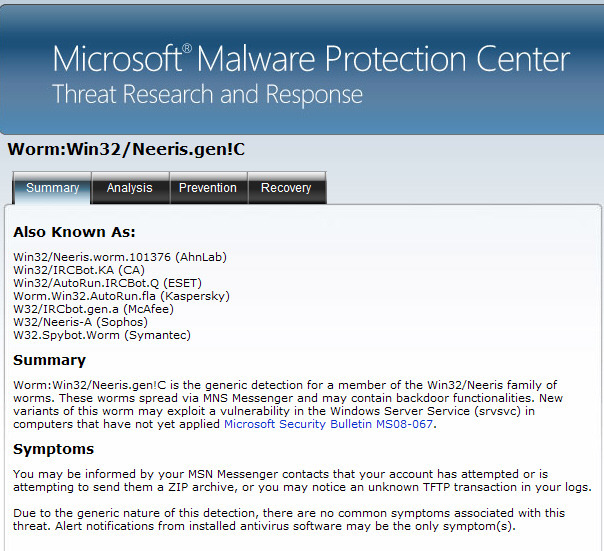Select the W32/Neeris-A (Sophos) alias
Viewport: 604px width, 551px height.
click(x=81, y=322)
